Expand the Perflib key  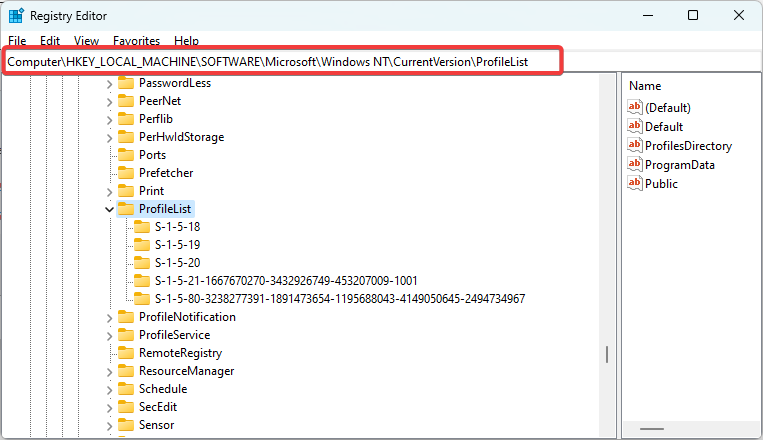109,120
